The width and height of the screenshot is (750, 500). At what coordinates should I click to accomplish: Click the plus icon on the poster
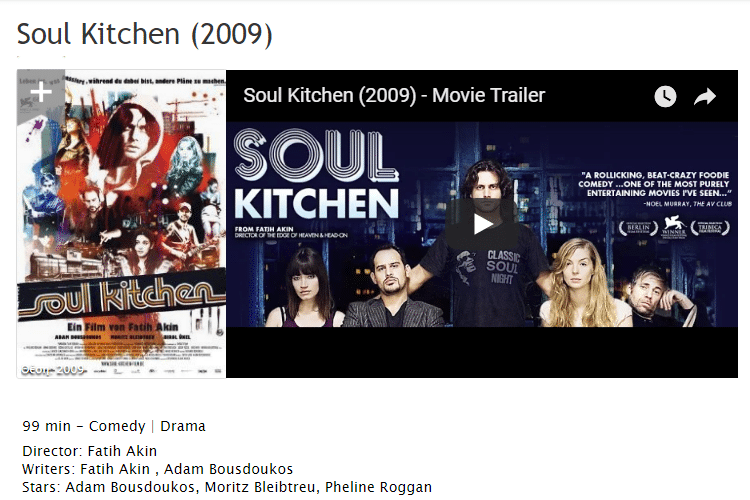(41, 92)
